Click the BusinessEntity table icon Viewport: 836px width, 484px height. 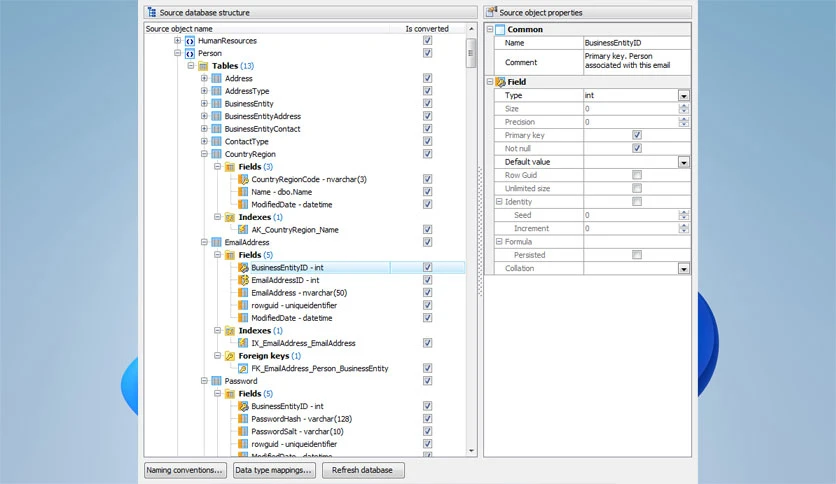pyautogui.click(x=216, y=104)
